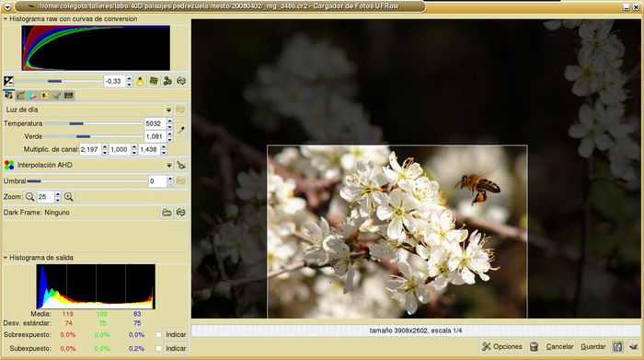Open the Luz de dia dropdown

(x=88, y=110)
